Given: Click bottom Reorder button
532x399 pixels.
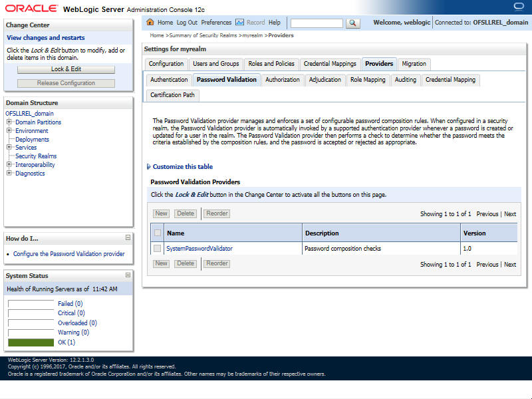Looking at the screenshot, I should point(217,263).
